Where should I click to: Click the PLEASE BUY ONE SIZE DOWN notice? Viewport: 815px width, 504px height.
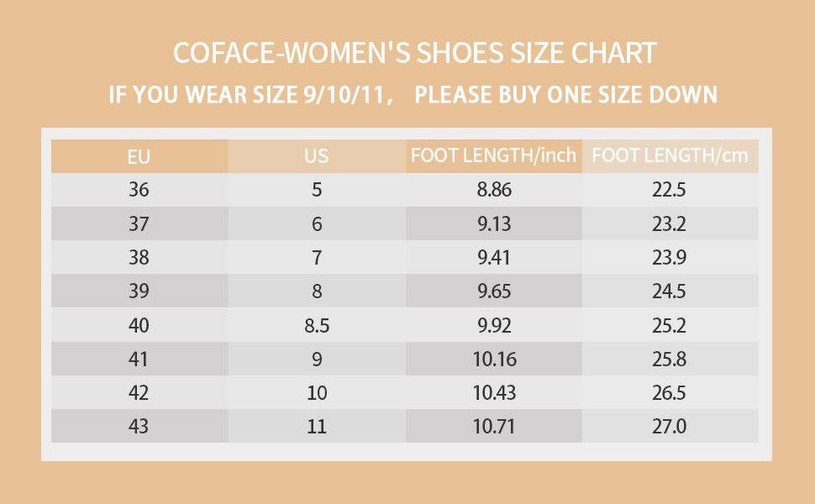[x=566, y=94]
